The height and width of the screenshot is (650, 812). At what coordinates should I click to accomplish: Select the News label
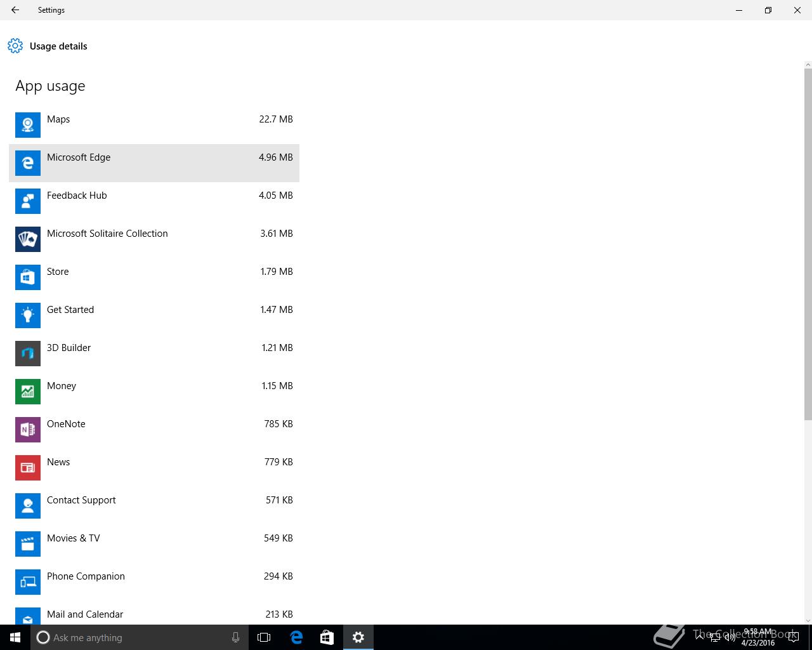[58, 462]
